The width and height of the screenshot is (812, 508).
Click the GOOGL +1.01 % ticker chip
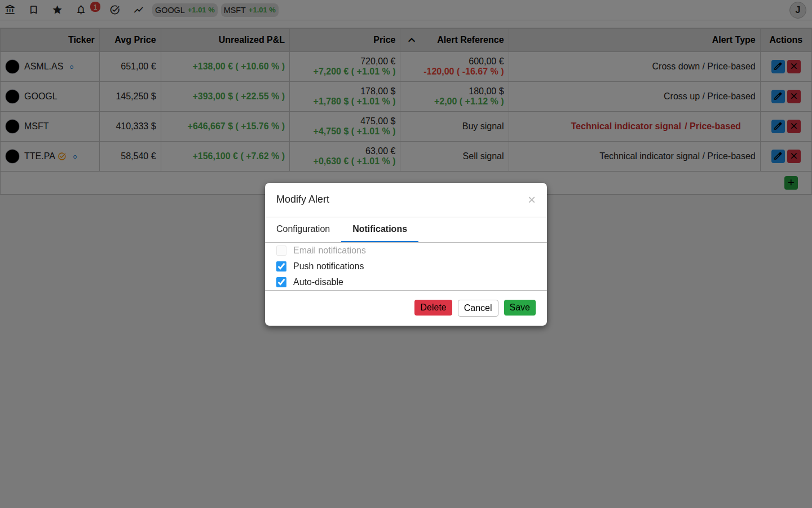[x=185, y=10]
